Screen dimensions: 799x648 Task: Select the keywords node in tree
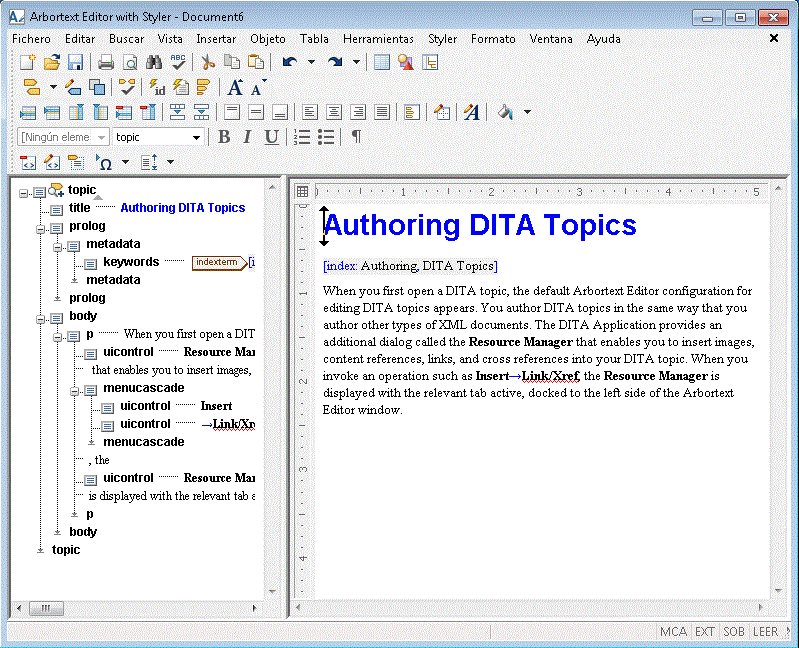tap(131, 262)
